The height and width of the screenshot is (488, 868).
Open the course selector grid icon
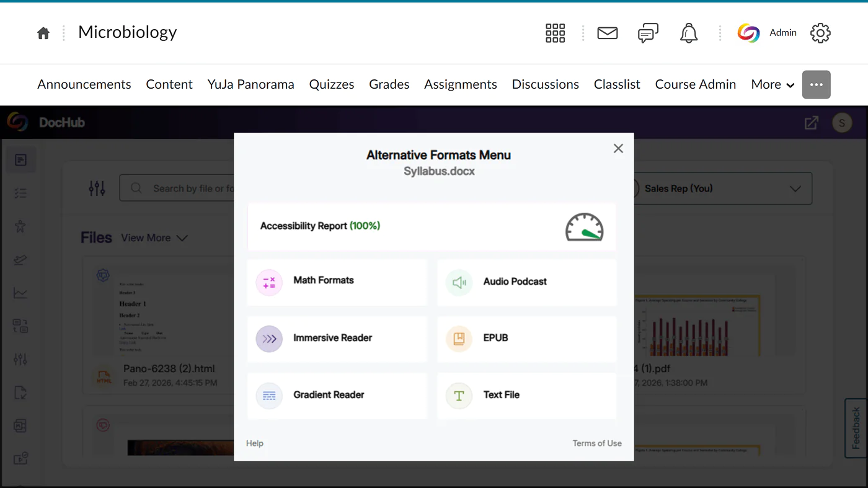point(555,33)
